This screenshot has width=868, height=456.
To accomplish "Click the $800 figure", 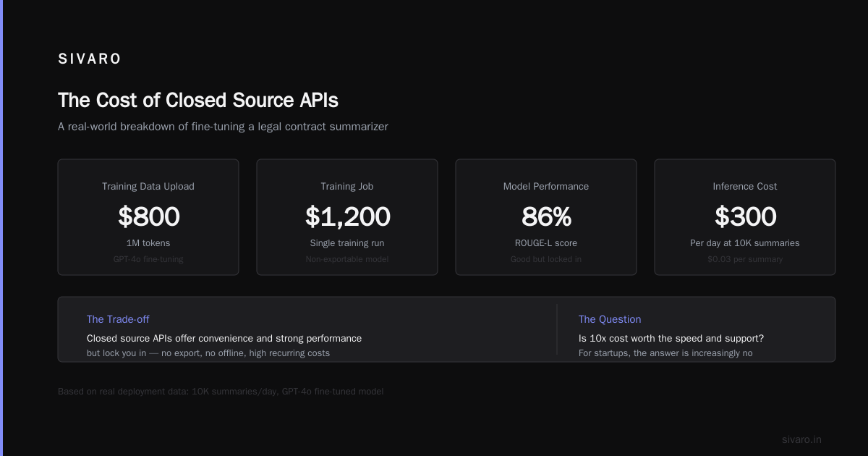I will [x=148, y=216].
